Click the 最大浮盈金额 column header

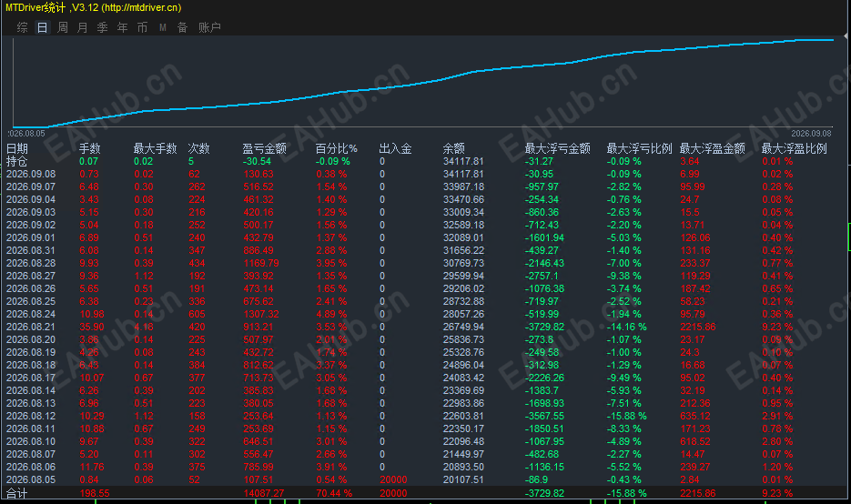[x=713, y=148]
